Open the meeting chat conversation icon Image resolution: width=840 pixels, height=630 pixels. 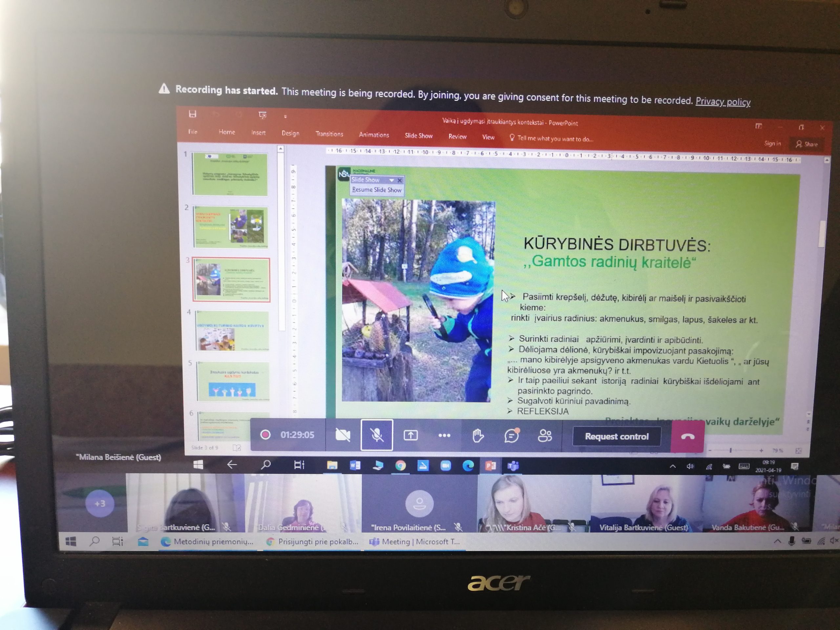coord(511,435)
